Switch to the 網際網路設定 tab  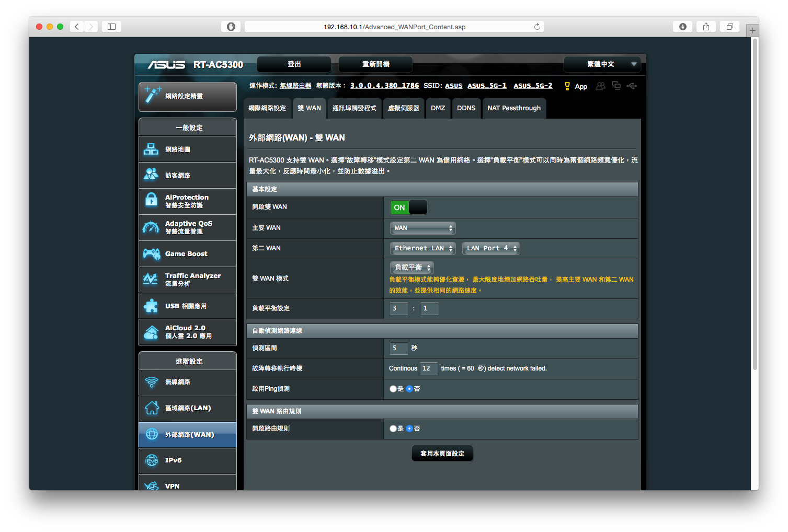[267, 108]
